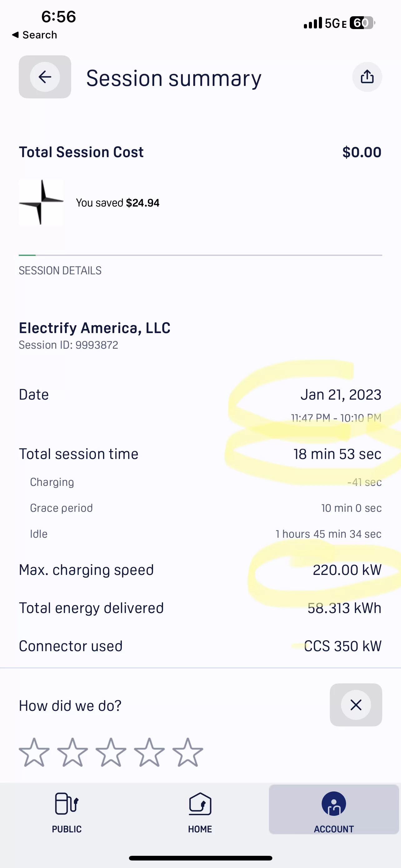
Task: Tap the share icon at top right
Action: pos(367,77)
